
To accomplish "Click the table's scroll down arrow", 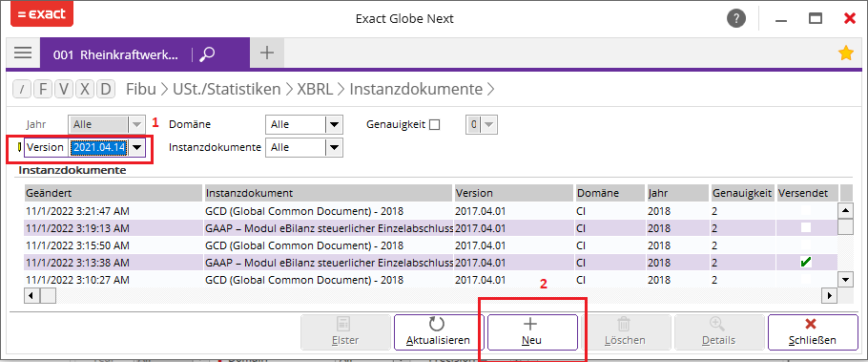I will [x=845, y=280].
